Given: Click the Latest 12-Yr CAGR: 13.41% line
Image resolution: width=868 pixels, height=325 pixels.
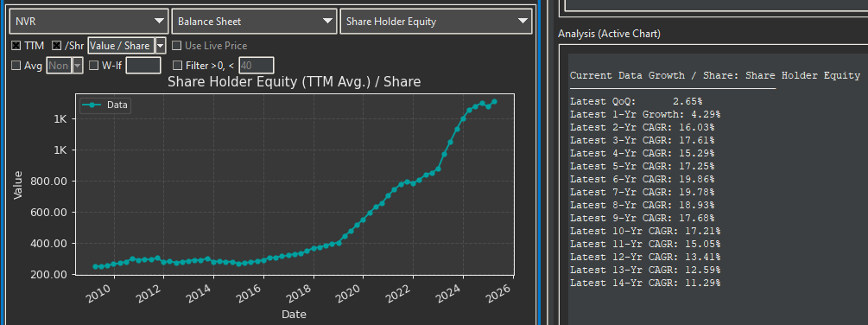Looking at the screenshot, I should click(x=645, y=257).
